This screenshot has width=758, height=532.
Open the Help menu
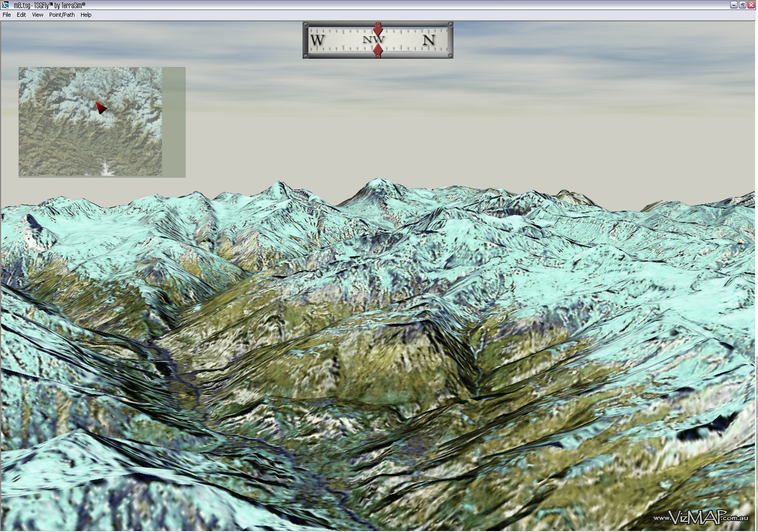86,15
